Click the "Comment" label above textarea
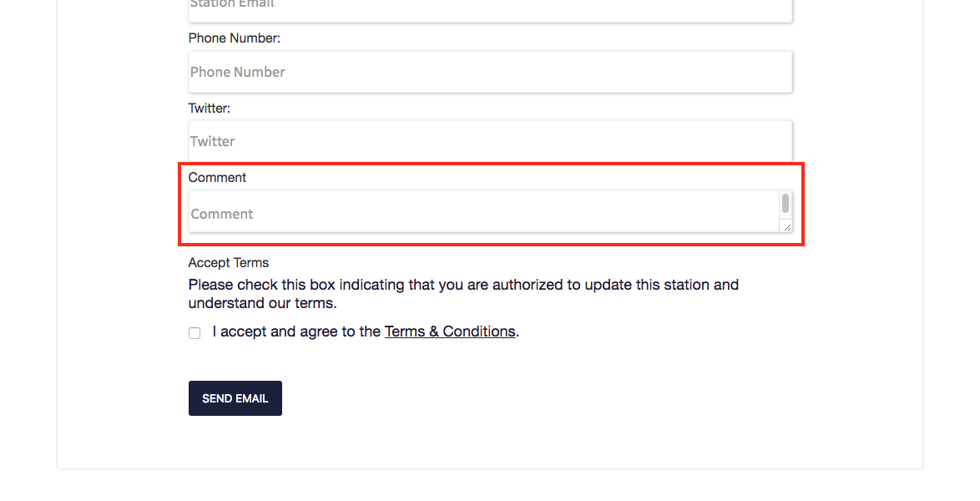The image size is (980, 501). [217, 178]
